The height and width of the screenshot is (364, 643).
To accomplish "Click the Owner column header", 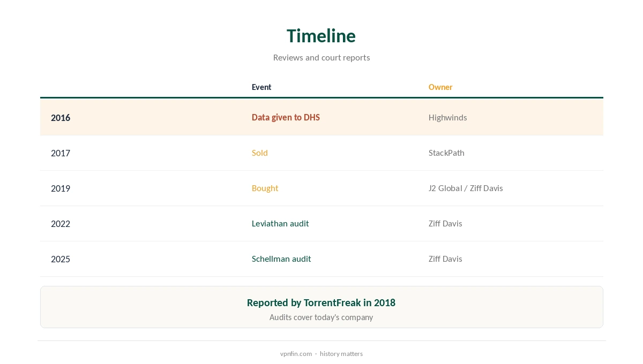I will [x=440, y=87].
